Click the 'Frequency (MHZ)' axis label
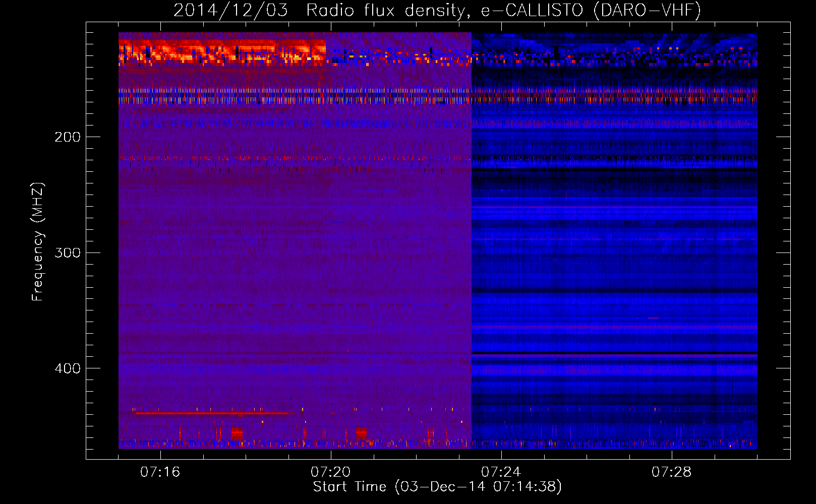The width and height of the screenshot is (816, 504). tap(38, 242)
